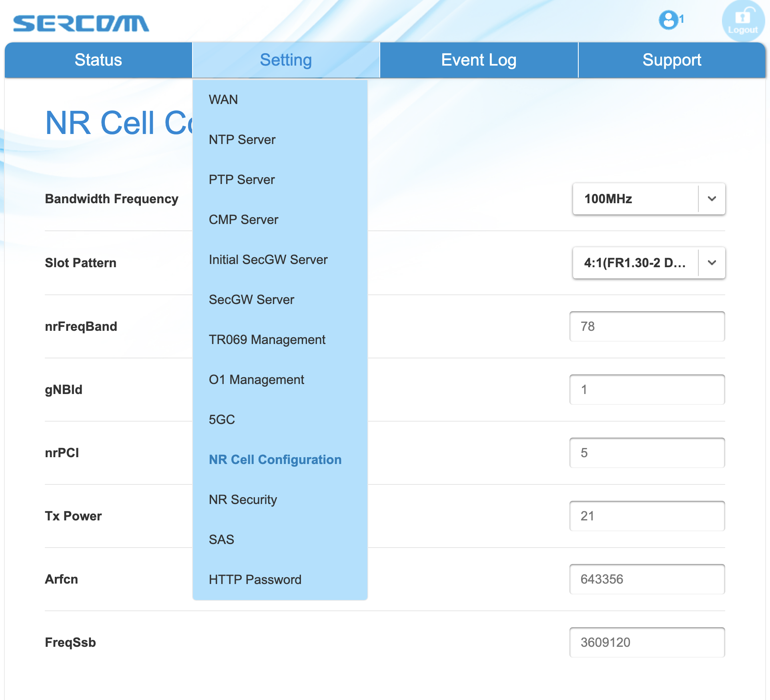This screenshot has height=700, width=770.
Task: Open 5GC settings from menu
Action: click(x=222, y=420)
